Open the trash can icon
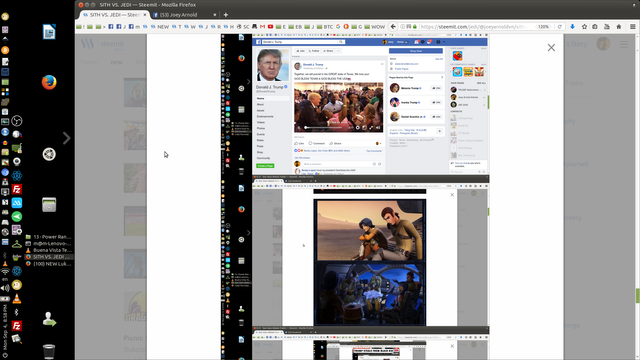640x360 pixels. click(x=49, y=351)
